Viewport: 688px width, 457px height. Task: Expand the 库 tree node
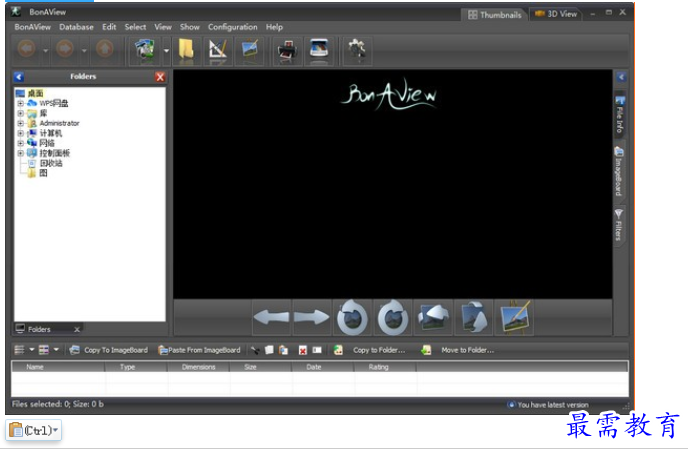pos(20,114)
